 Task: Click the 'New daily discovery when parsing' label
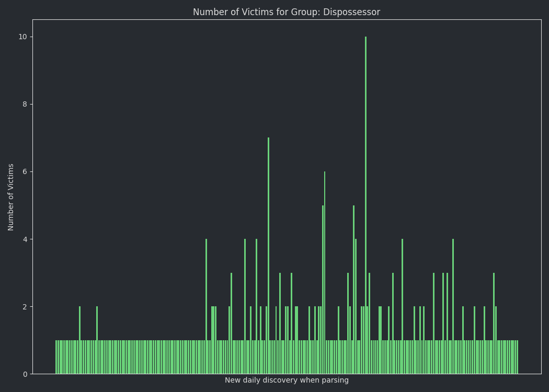point(287,380)
